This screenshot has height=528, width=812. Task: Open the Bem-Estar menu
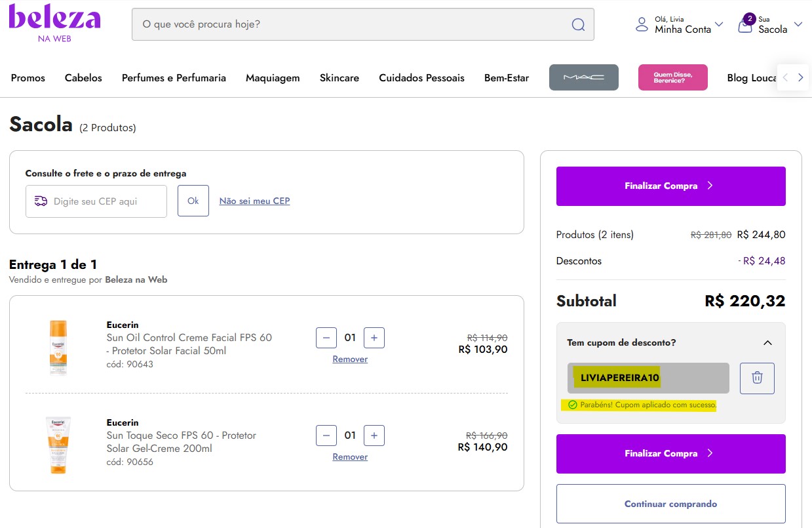[507, 78]
